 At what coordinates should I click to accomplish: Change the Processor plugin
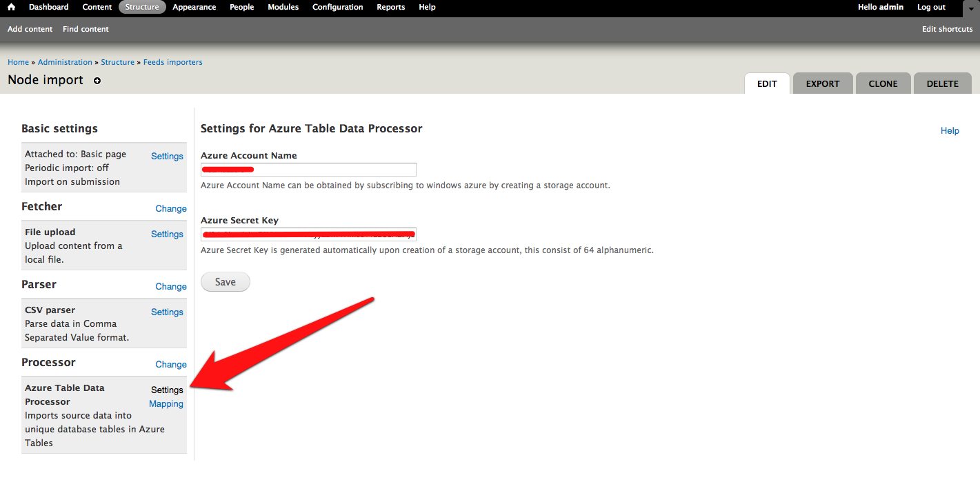click(170, 364)
